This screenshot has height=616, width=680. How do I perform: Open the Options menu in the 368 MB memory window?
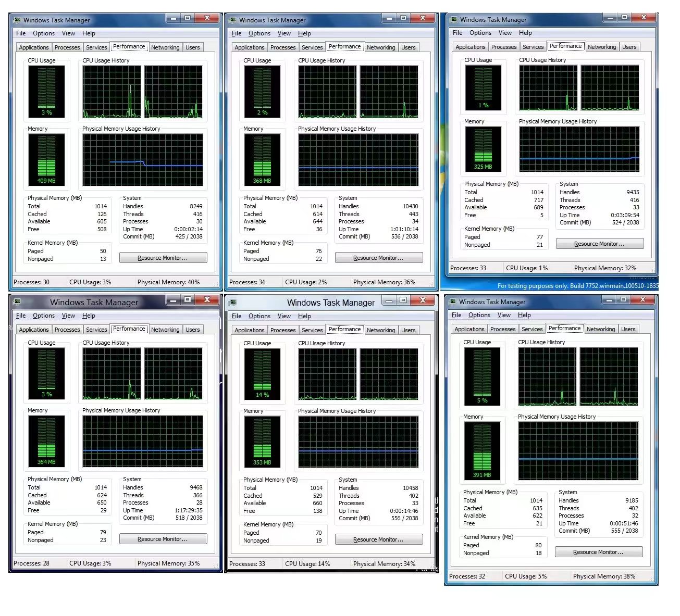pyautogui.click(x=259, y=33)
